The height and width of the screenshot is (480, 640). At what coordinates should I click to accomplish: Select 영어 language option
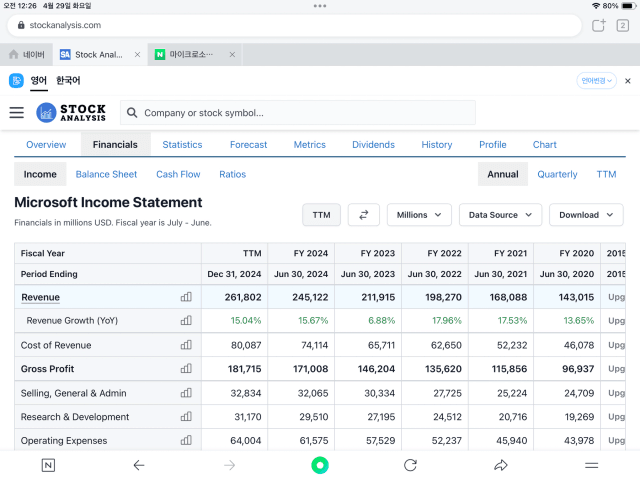tap(39, 80)
